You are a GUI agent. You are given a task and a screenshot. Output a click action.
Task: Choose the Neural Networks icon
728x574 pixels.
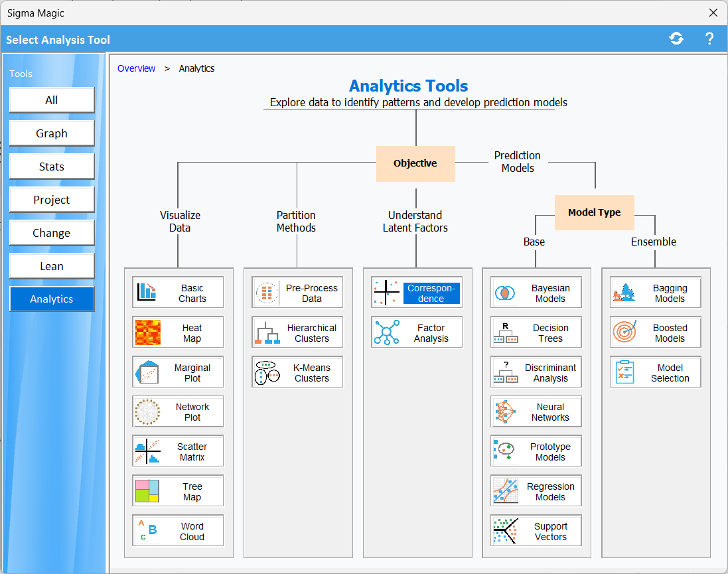point(505,412)
